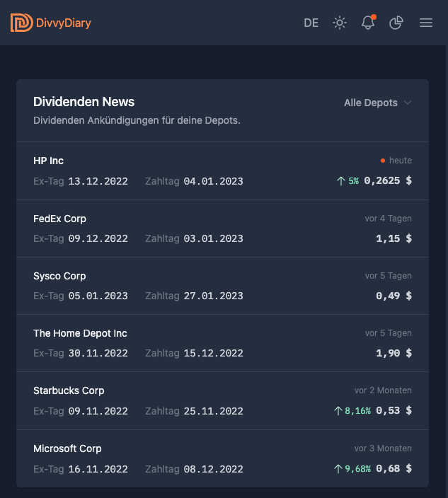
Task: Click the Dividenden News heading
Action: coord(84,102)
